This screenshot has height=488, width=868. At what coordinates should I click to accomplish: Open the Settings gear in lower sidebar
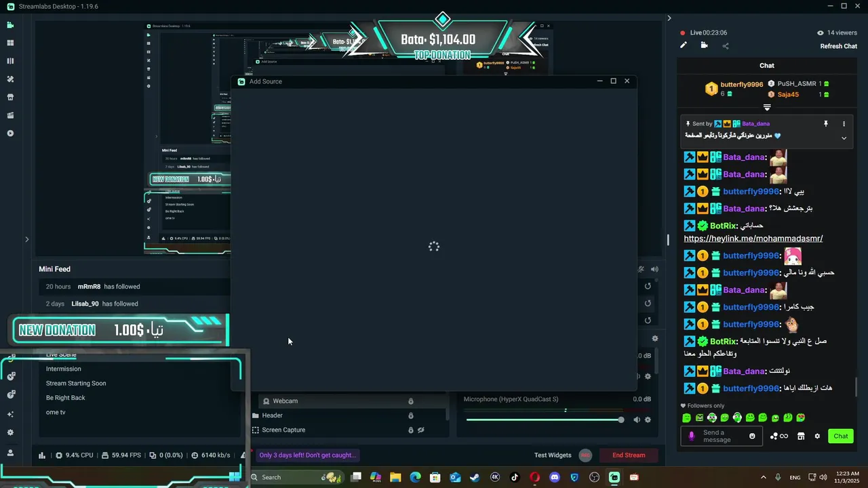[10, 432]
